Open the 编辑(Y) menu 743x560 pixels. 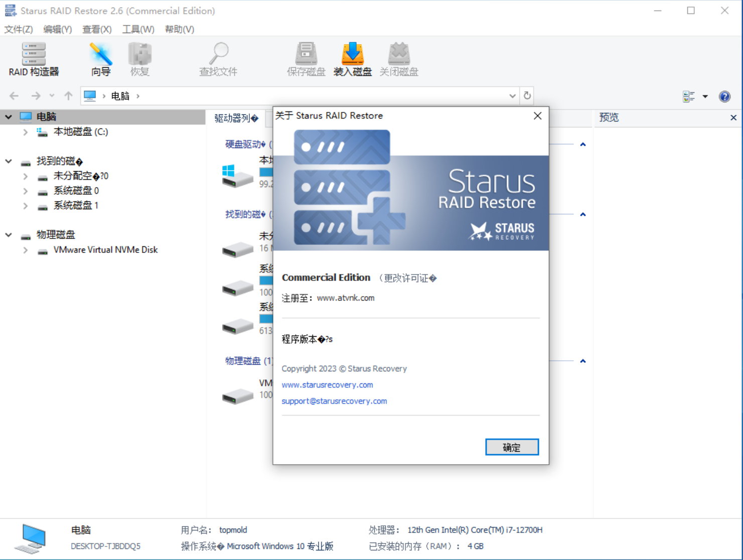click(58, 29)
